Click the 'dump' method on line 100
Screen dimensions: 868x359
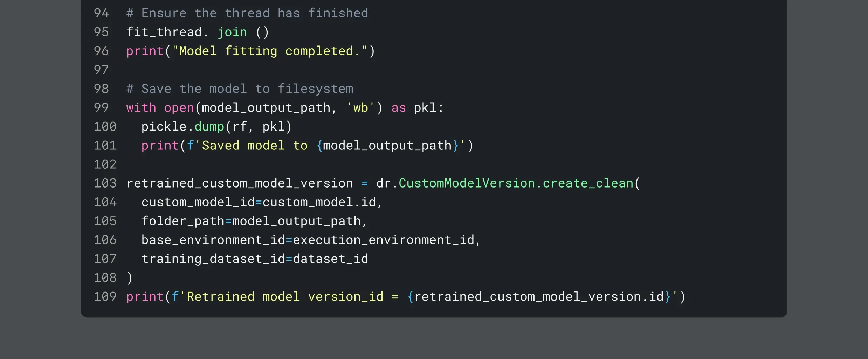[x=209, y=127]
